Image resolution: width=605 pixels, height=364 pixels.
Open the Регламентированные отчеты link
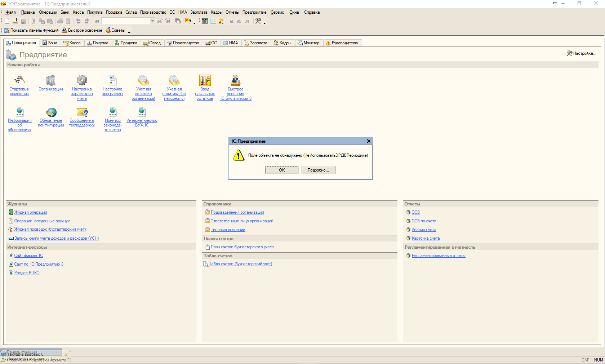[439, 256]
